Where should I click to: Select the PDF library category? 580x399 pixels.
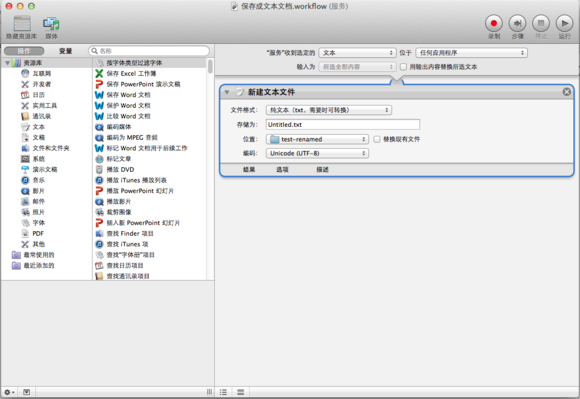(33, 233)
